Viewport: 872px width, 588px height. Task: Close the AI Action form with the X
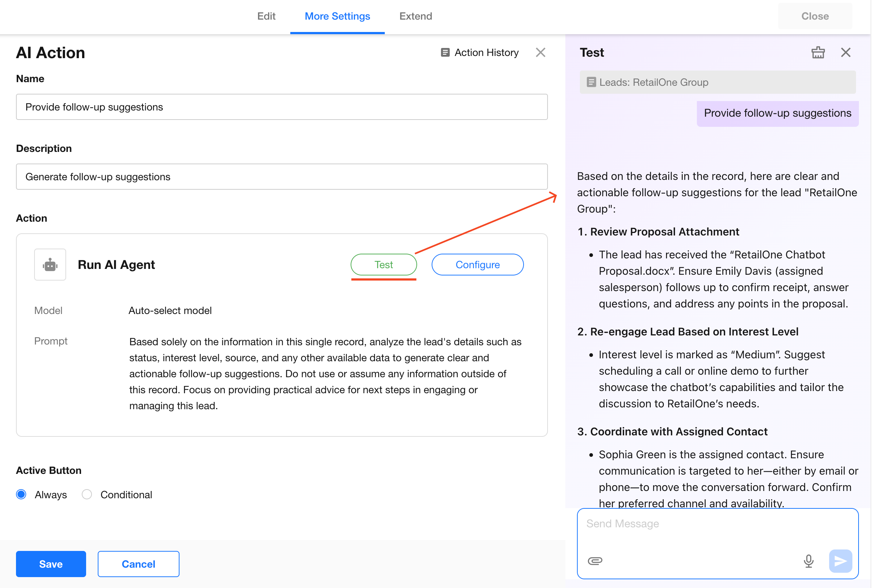point(540,52)
